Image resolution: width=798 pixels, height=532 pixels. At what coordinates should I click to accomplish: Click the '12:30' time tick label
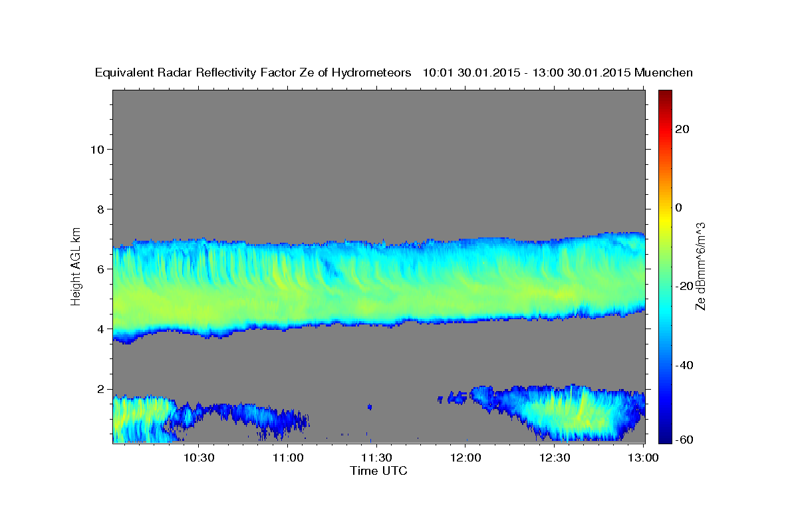[x=555, y=458]
